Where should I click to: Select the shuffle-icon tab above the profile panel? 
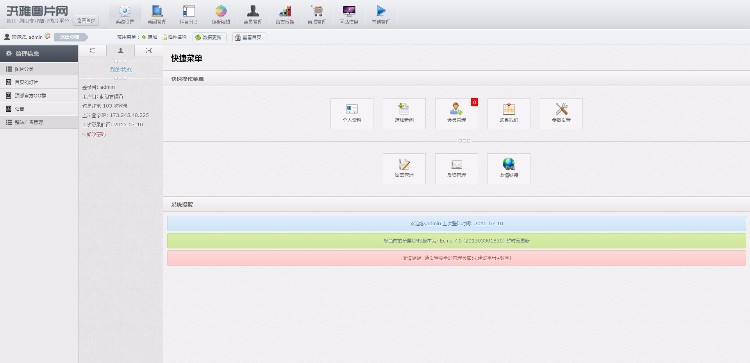click(149, 50)
